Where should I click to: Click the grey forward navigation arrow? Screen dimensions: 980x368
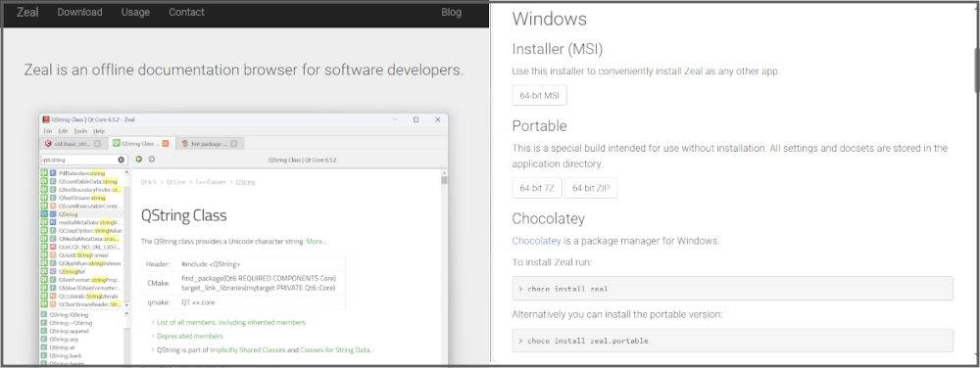(151, 160)
